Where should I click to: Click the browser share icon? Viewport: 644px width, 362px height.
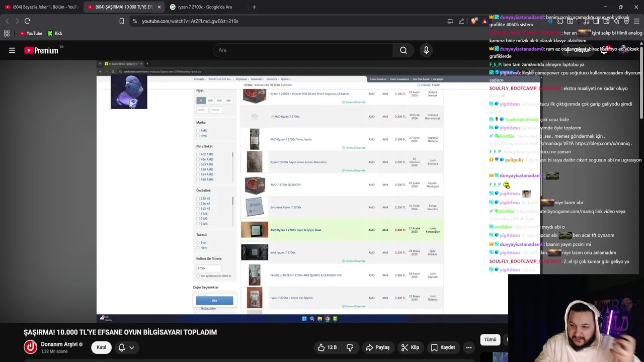461,21
